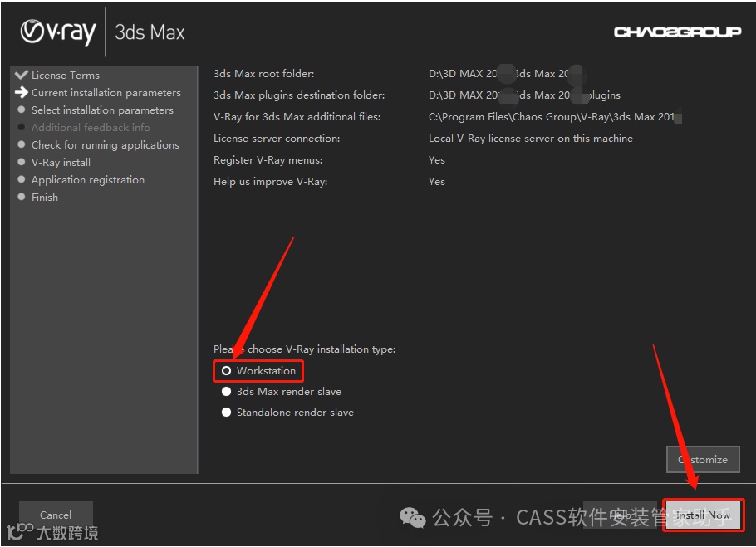The image size is (756, 547).
Task: Cancel the V-Ray installation
Action: click(56, 515)
